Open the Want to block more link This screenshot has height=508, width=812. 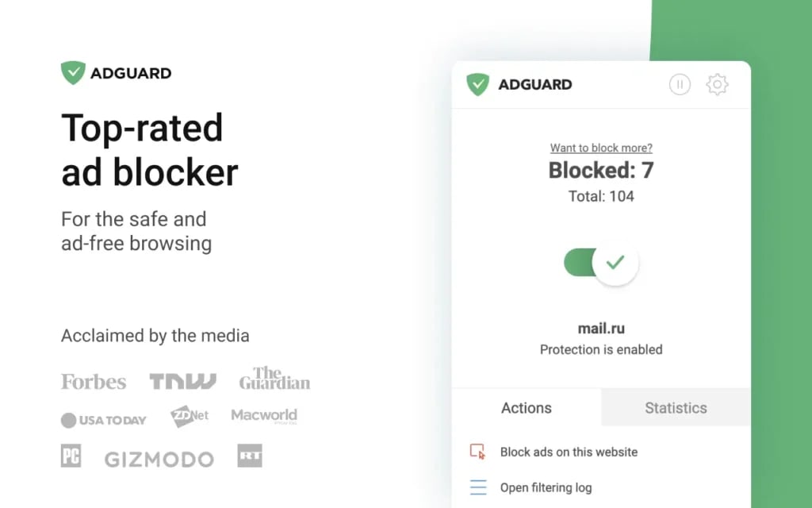[600, 148]
